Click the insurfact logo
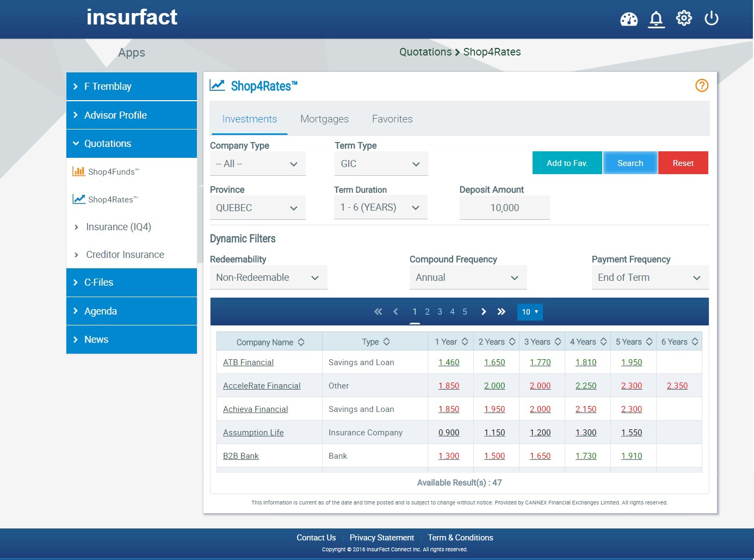The image size is (754, 560). tap(132, 17)
